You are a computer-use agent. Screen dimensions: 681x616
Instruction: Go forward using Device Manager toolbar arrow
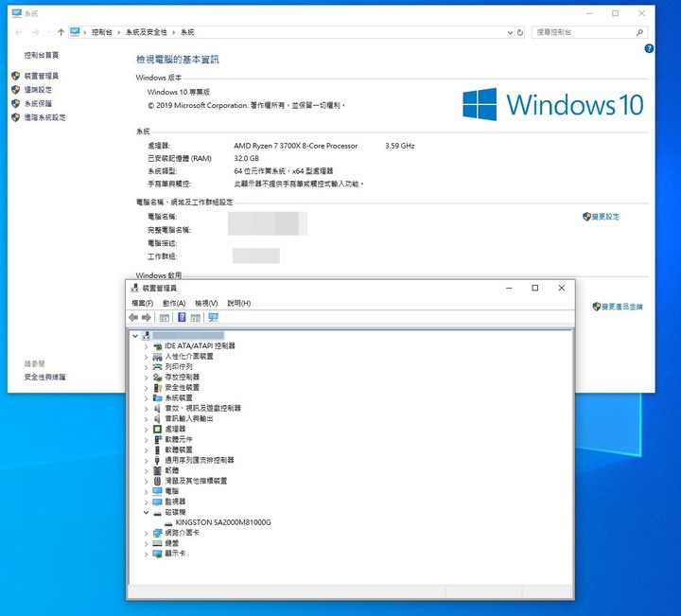coord(147,318)
